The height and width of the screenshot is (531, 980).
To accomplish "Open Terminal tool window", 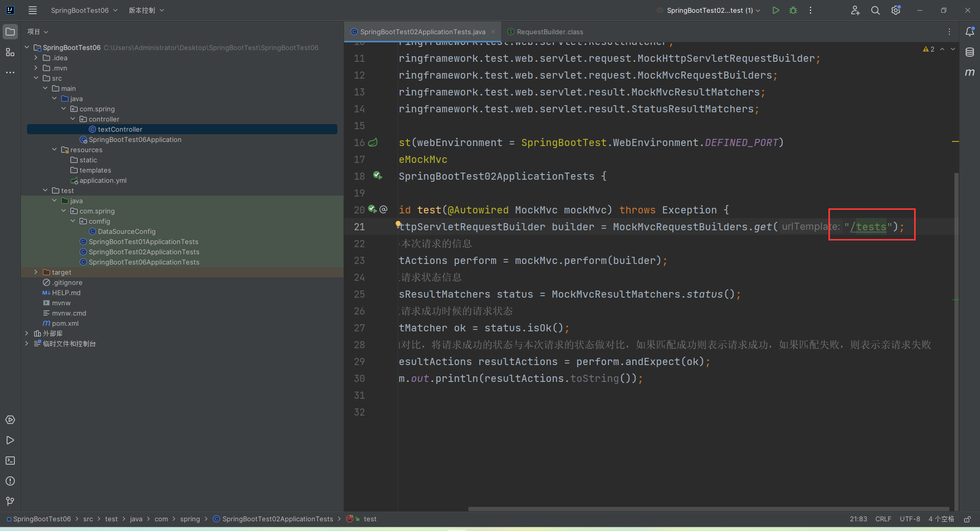I will (10, 461).
